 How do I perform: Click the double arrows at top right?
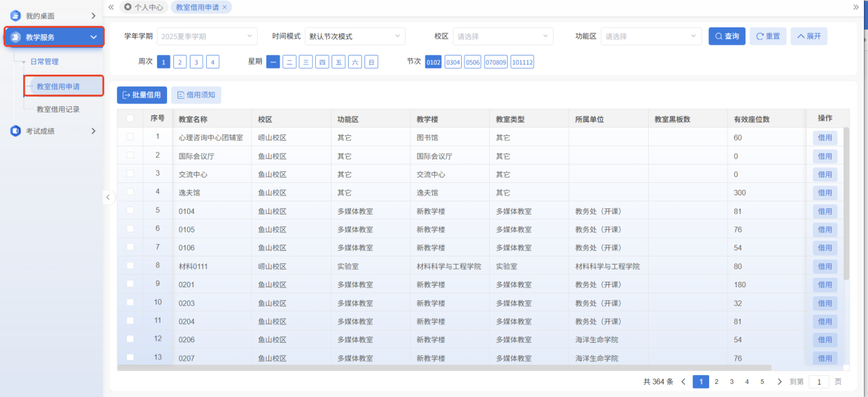[856, 7]
